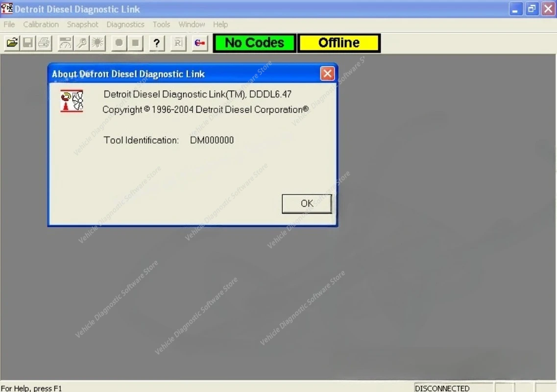Click the DDDL logo in About dialog

click(x=72, y=101)
